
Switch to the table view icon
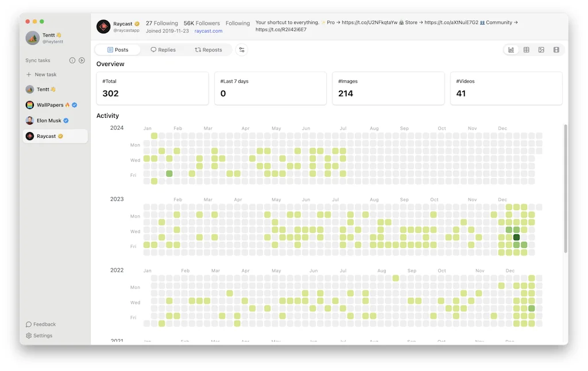click(x=526, y=49)
